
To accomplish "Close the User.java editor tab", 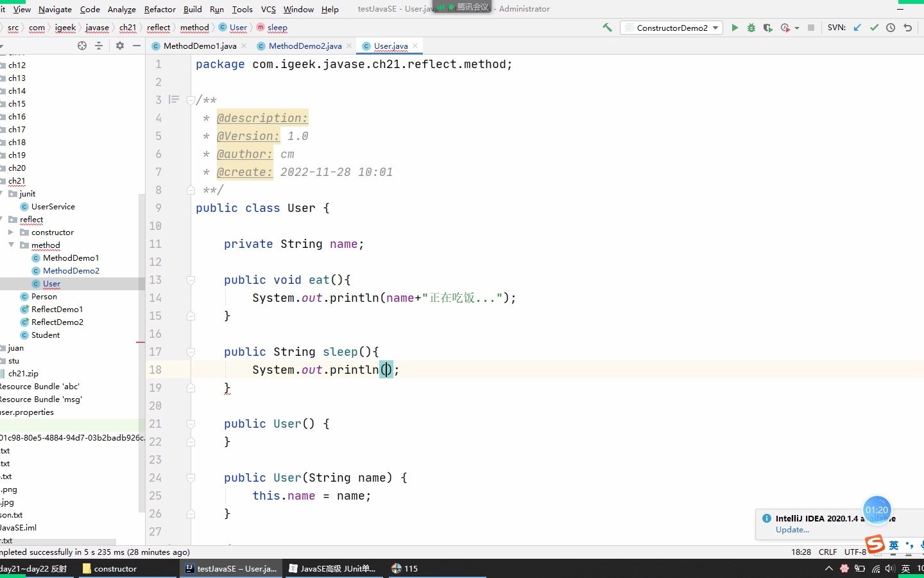I will coord(415,46).
